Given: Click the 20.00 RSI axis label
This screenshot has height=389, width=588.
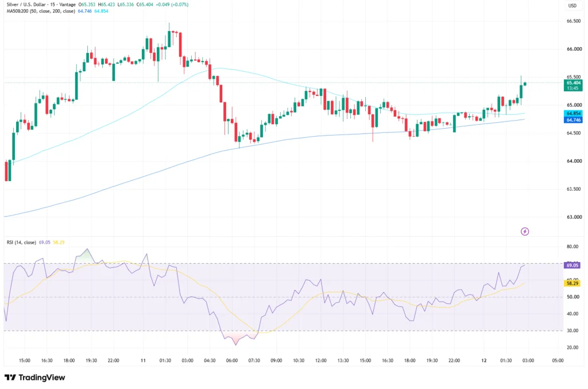Looking at the screenshot, I should [572, 348].
